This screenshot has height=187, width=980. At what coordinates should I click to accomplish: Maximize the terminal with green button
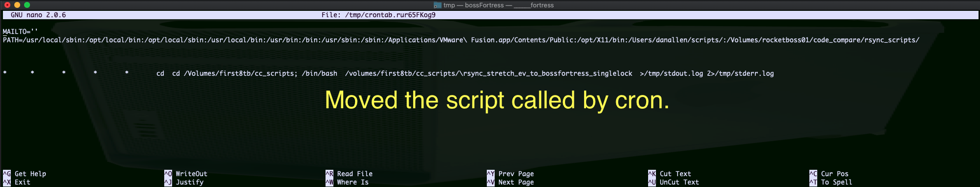(27, 5)
